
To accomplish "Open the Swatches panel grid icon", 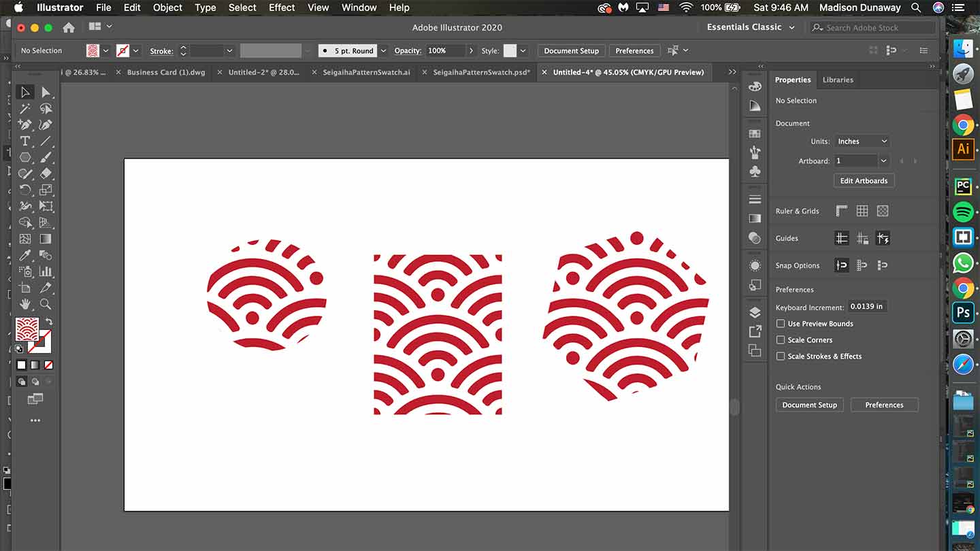I will [x=755, y=134].
